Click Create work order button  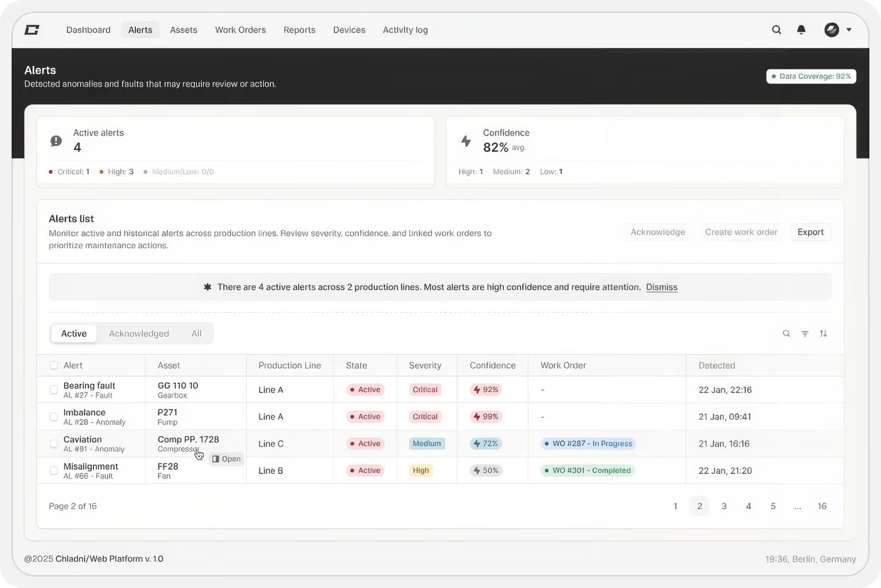[x=741, y=232]
